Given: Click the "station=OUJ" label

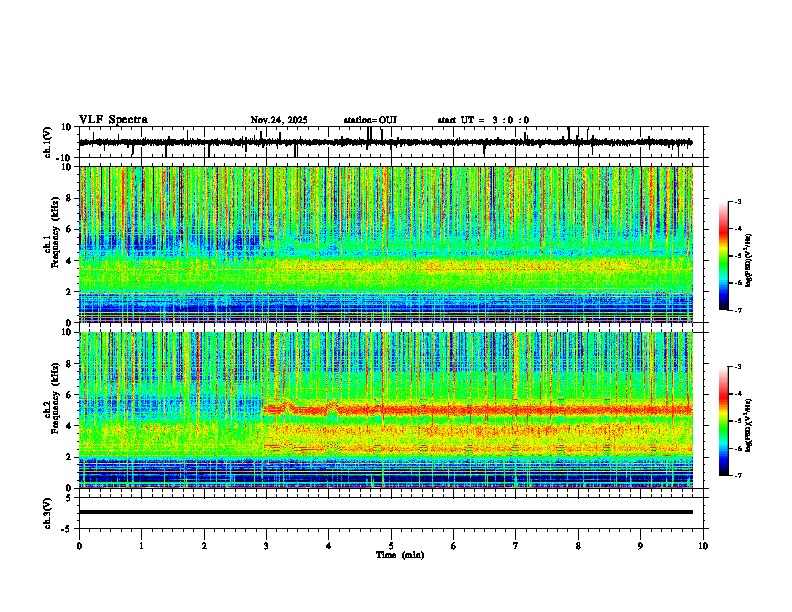Looking at the screenshot, I should [x=370, y=120].
